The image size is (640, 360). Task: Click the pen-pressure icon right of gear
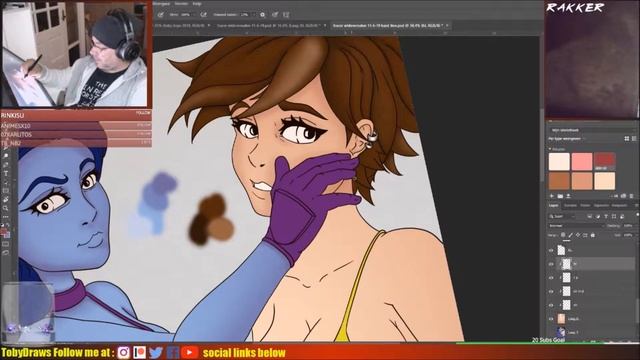[x=275, y=15]
